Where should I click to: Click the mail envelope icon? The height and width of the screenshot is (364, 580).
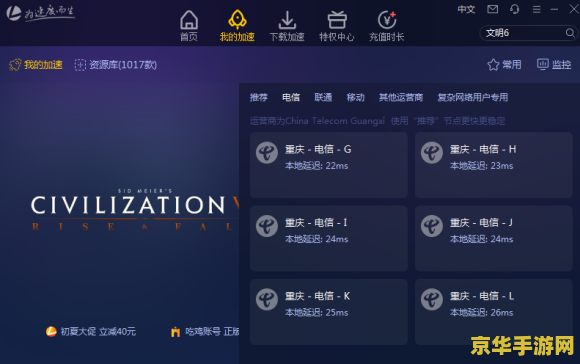tap(492, 9)
